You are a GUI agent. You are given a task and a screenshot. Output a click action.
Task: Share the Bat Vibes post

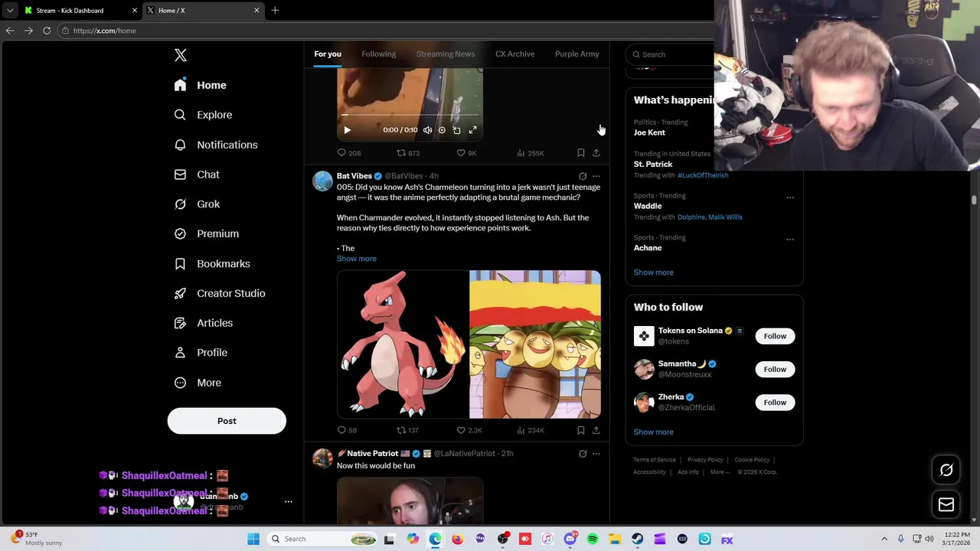tap(596, 430)
